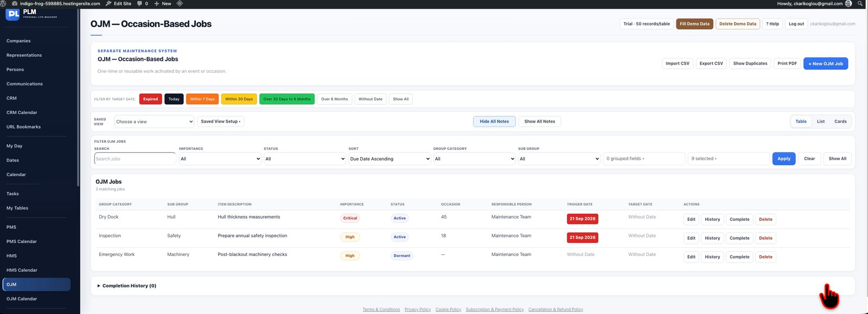The height and width of the screenshot is (314, 868).
Task: Filter jobs targeted Today
Action: tap(174, 99)
